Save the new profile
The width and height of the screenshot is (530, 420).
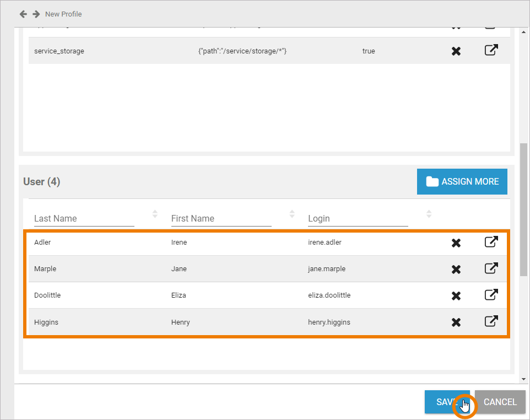click(x=446, y=402)
